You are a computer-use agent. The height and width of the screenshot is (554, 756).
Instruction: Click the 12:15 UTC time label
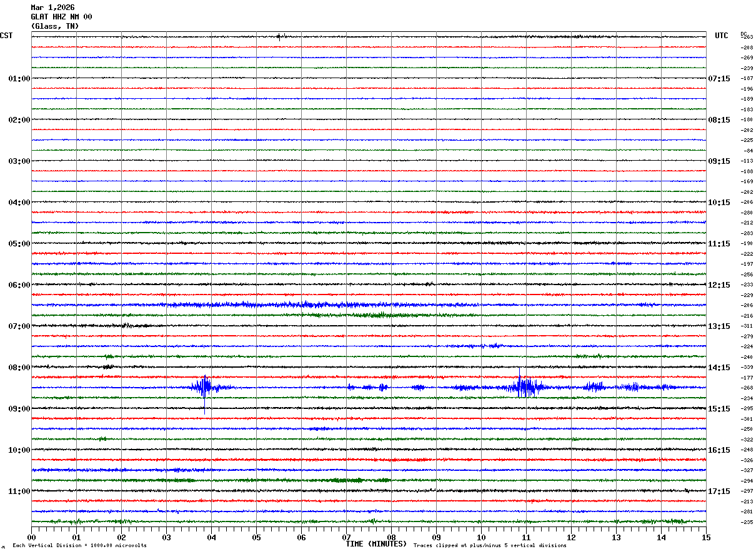tap(719, 285)
